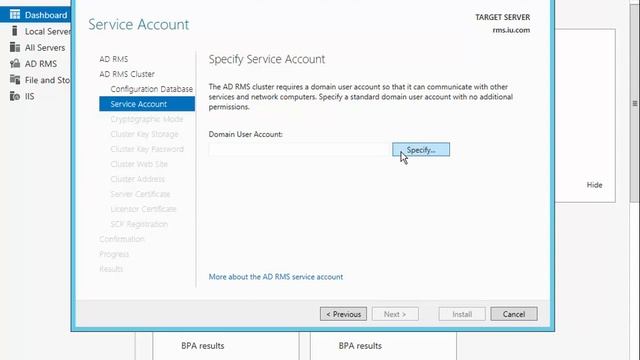Click the Domain User Account field
The width and height of the screenshot is (640, 360).
299,149
